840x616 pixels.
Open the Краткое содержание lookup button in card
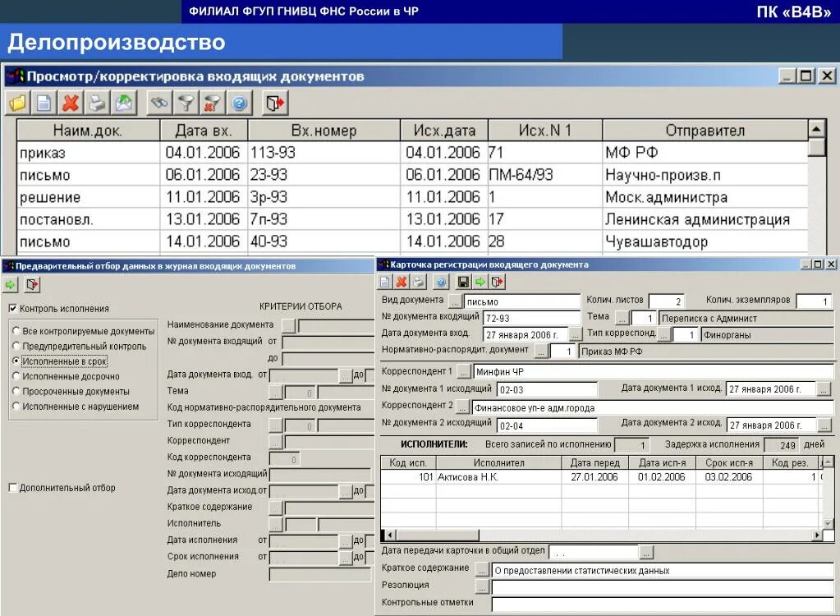(x=482, y=571)
